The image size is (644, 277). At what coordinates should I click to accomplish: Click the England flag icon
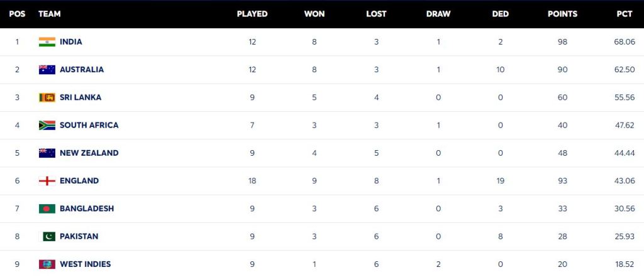(47, 180)
